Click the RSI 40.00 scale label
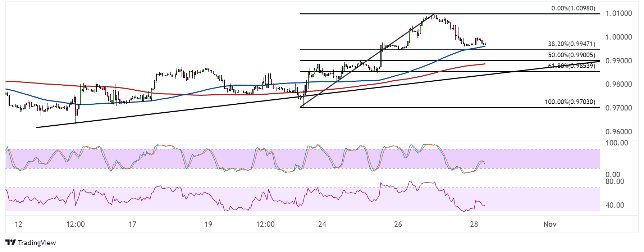The image size is (644, 252). [x=615, y=205]
